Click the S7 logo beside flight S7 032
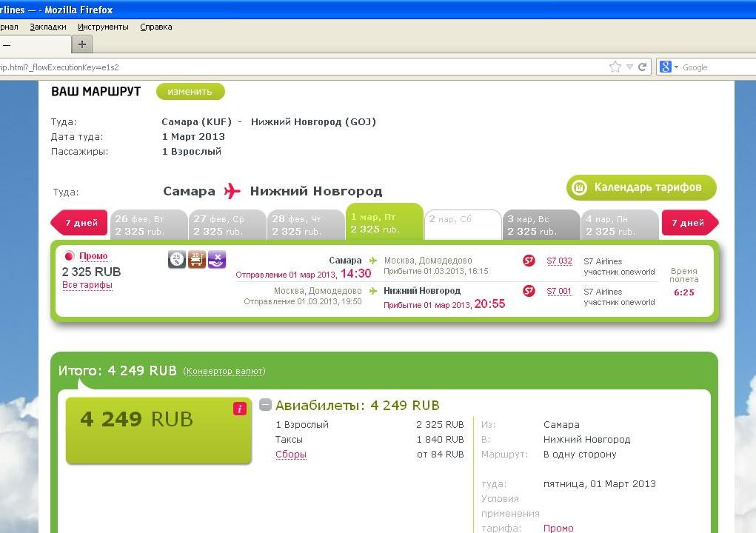This screenshot has width=756, height=533. [x=529, y=261]
